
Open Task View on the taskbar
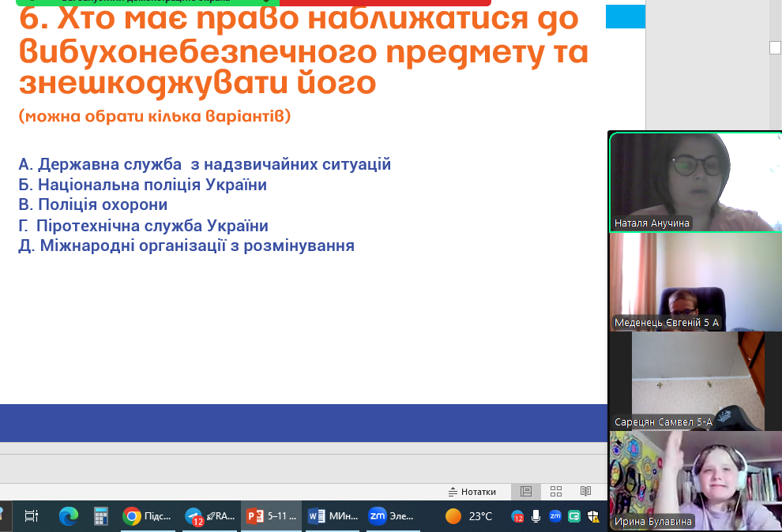[32, 516]
